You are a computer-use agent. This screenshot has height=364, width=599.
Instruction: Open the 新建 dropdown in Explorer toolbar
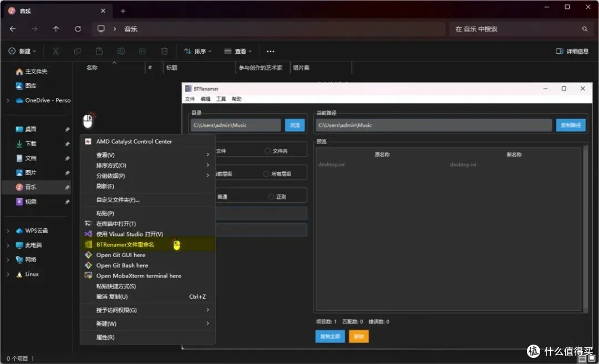[22, 51]
